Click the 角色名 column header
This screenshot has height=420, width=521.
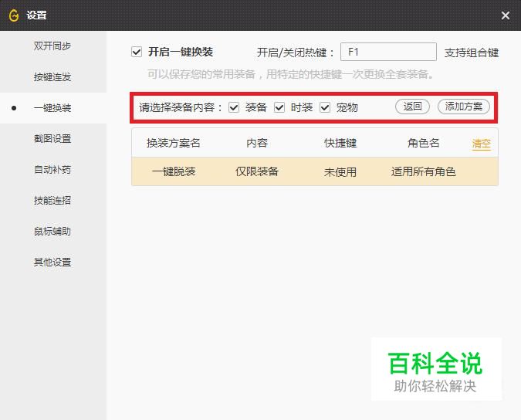[x=423, y=143]
